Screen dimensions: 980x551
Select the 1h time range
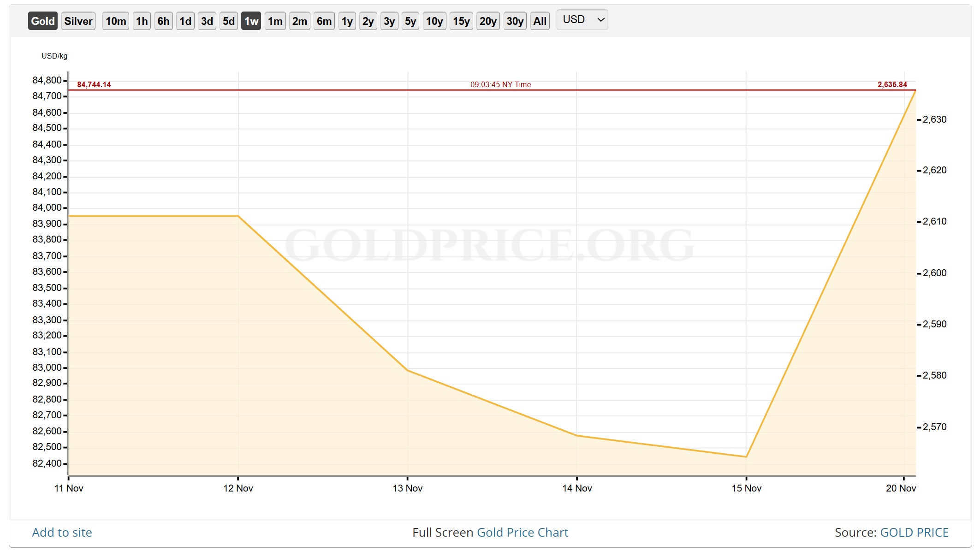(x=142, y=21)
